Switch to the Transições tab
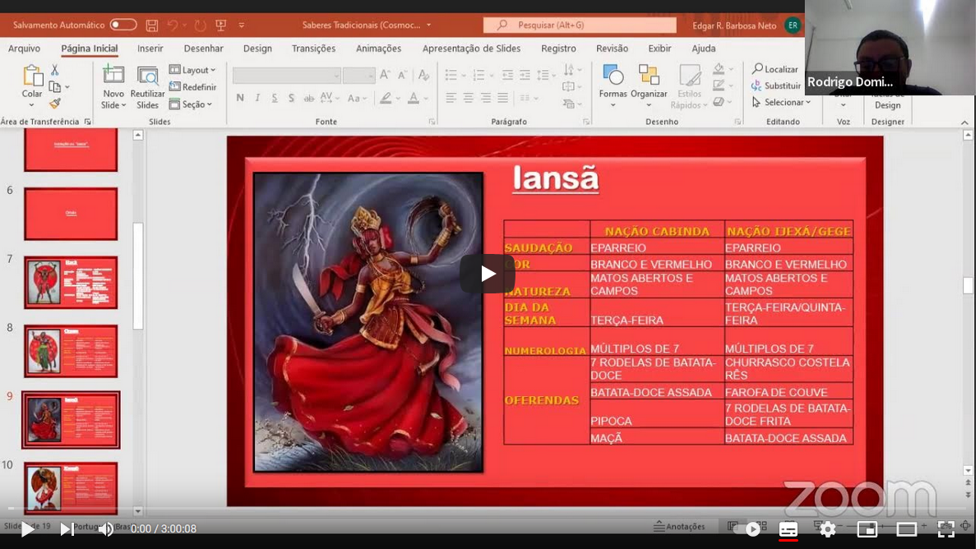The image size is (980, 549). coord(314,48)
